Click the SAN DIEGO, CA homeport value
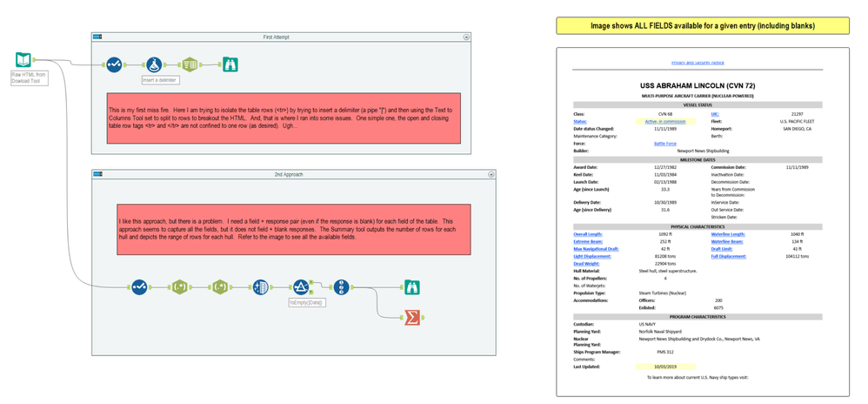The width and height of the screenshot is (868, 404). pyautogui.click(x=797, y=129)
